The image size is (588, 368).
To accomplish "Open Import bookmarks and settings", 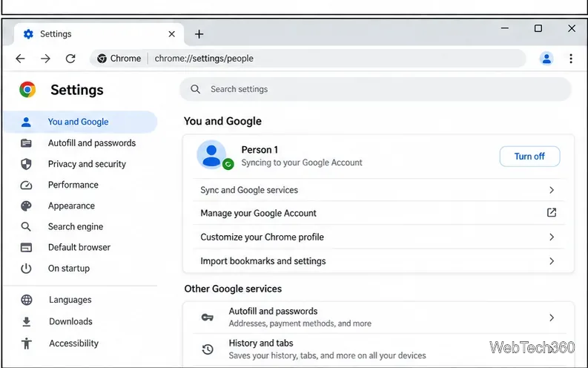I will (x=378, y=261).
